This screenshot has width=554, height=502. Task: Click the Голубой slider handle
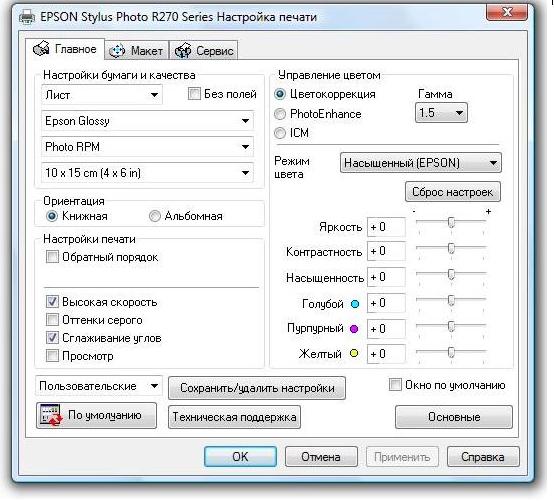(451, 300)
